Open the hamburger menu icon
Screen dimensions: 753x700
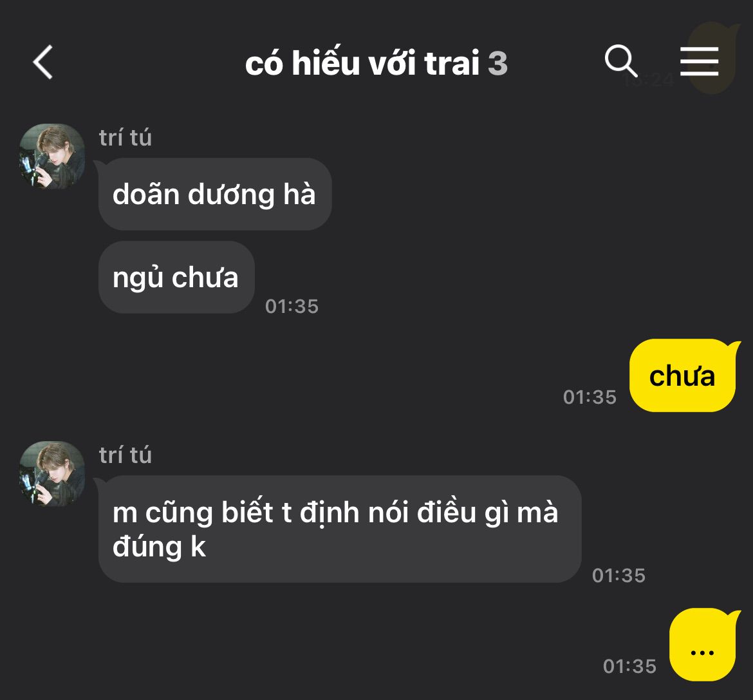pos(699,61)
